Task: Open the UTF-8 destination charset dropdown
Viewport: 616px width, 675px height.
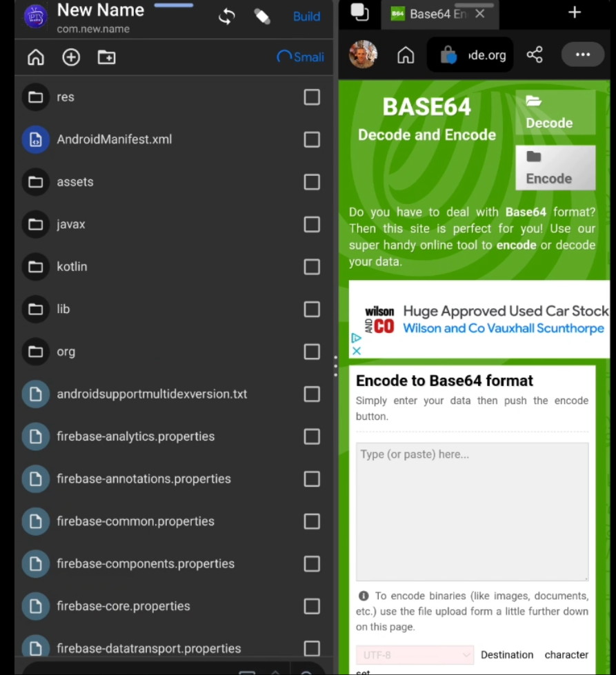Action: click(415, 654)
